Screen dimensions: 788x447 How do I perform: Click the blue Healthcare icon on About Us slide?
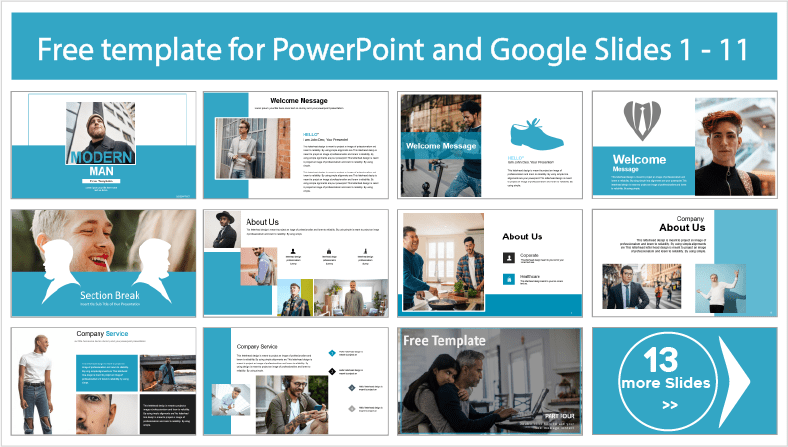(509, 279)
